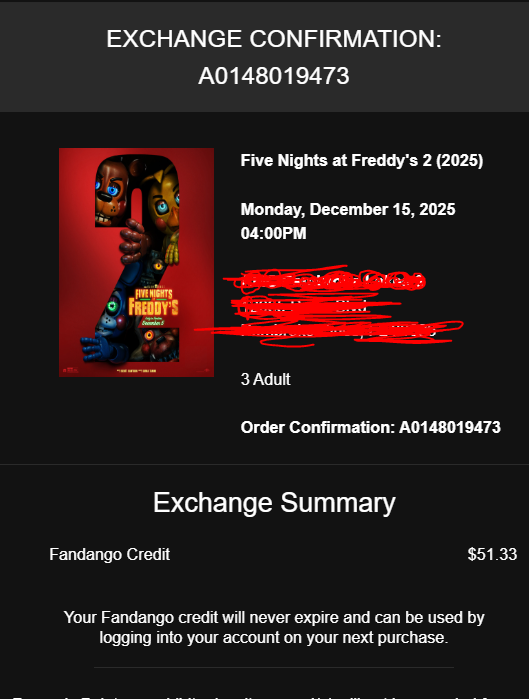Click the Five Nights at Freddy's 2 poster

(136, 262)
